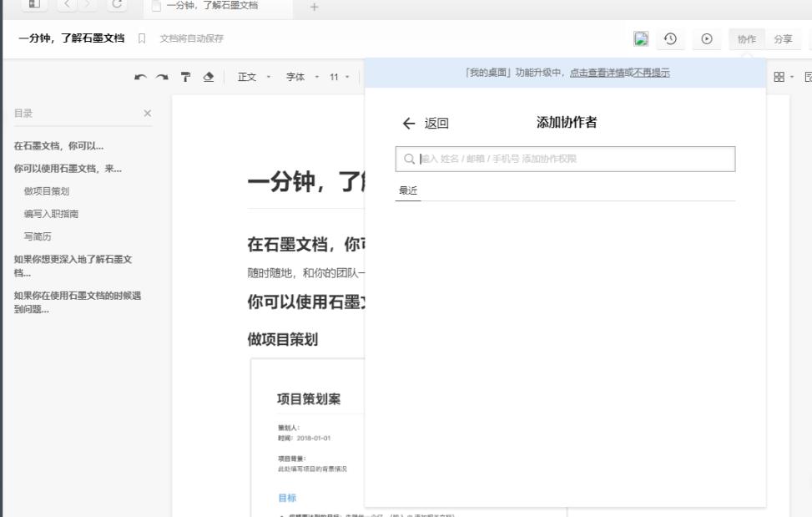
Task: Open the 正文 paragraph style dropdown
Action: (253, 77)
